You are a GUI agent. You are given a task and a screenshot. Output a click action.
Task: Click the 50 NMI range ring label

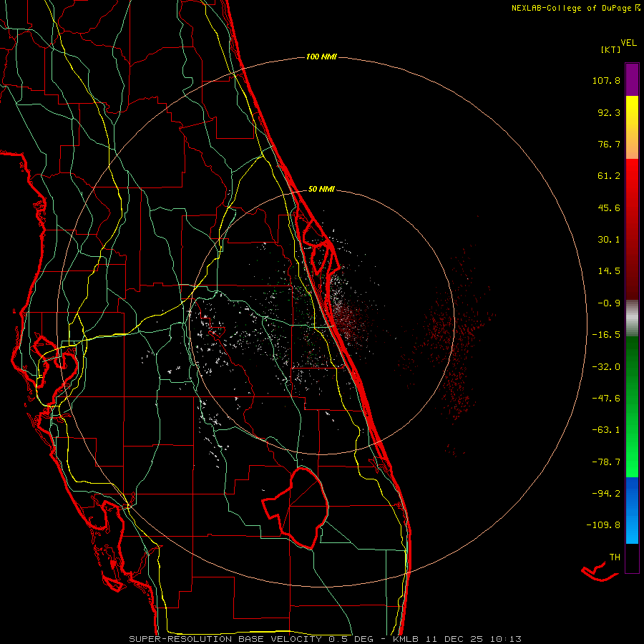point(321,189)
